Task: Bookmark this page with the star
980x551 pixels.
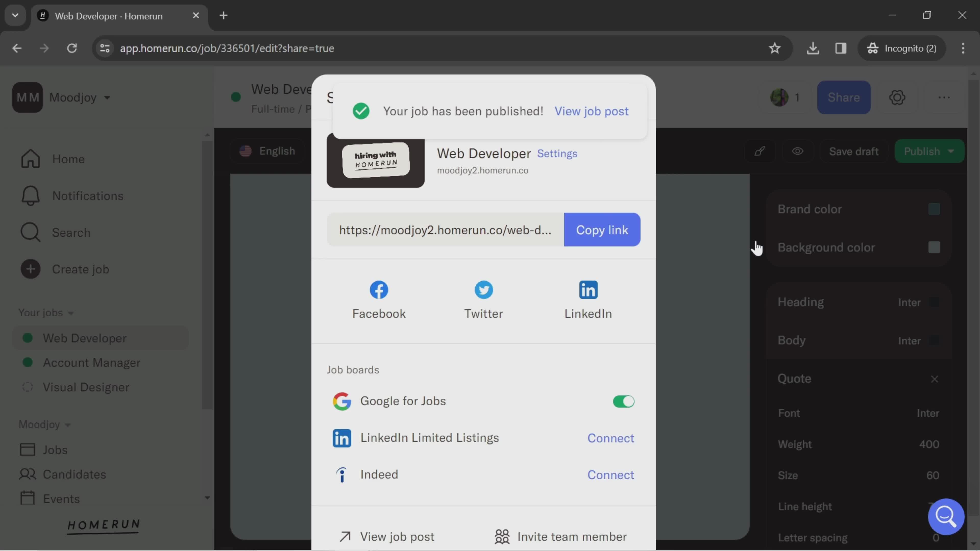Action: [775, 48]
